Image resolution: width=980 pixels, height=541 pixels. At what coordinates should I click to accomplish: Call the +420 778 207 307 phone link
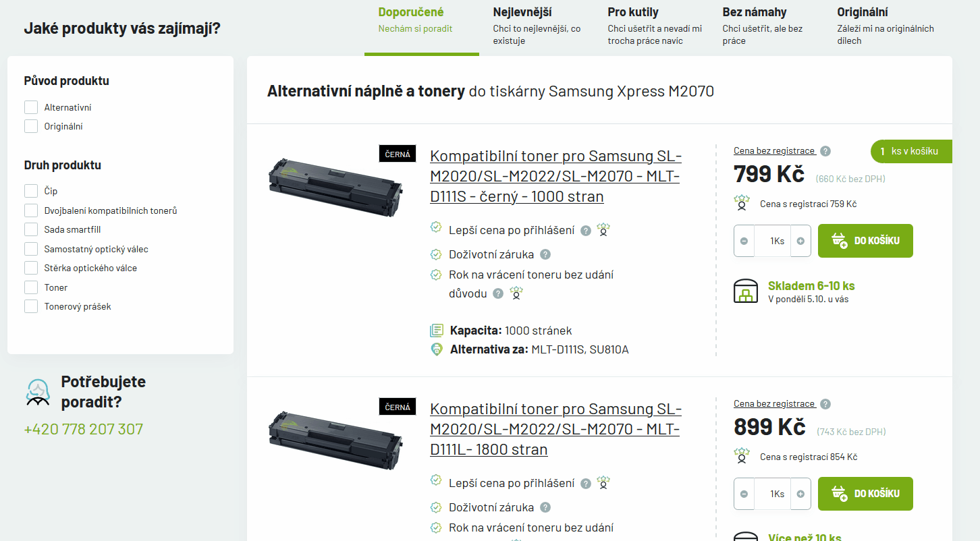point(84,429)
